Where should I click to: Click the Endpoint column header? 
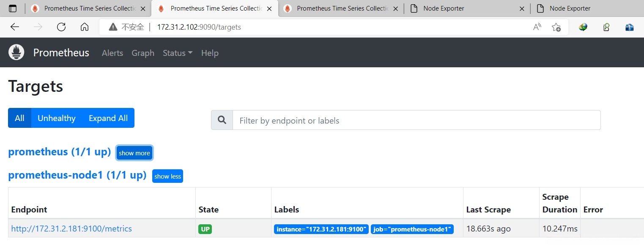[x=29, y=209]
